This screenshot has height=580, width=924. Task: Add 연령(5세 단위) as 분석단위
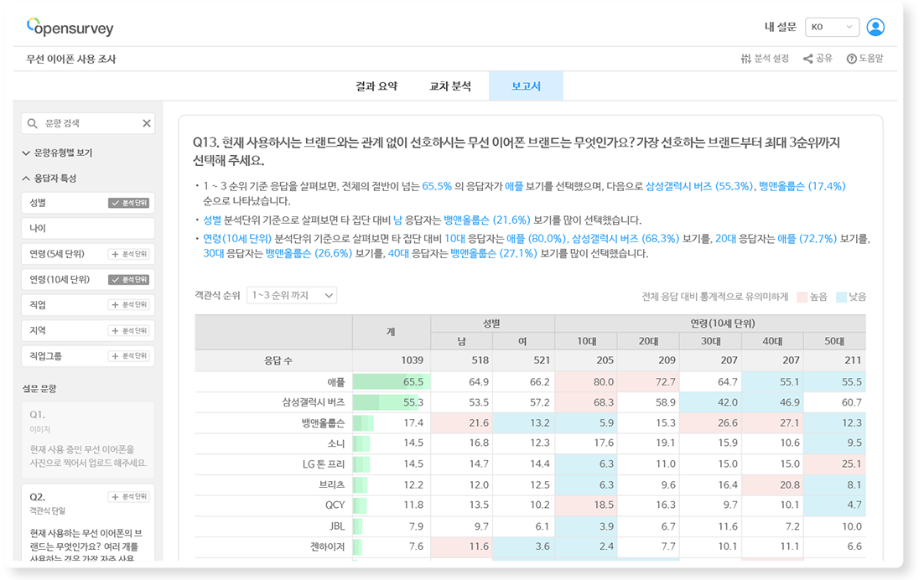pyautogui.click(x=128, y=254)
